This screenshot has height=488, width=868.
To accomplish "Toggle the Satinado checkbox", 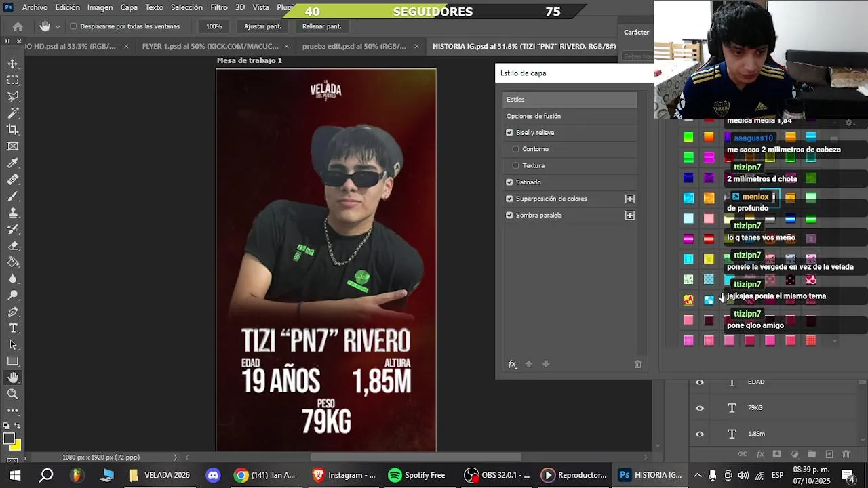I will pyautogui.click(x=509, y=182).
